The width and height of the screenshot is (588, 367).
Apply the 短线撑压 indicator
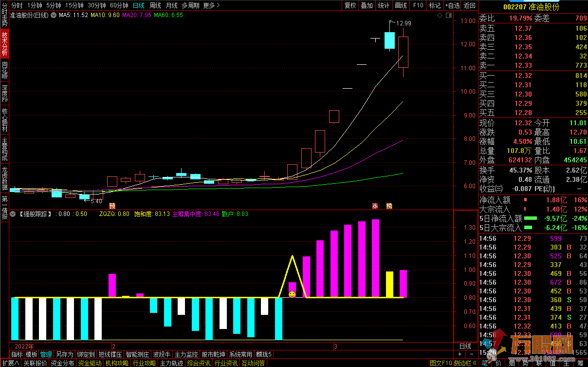point(110,354)
